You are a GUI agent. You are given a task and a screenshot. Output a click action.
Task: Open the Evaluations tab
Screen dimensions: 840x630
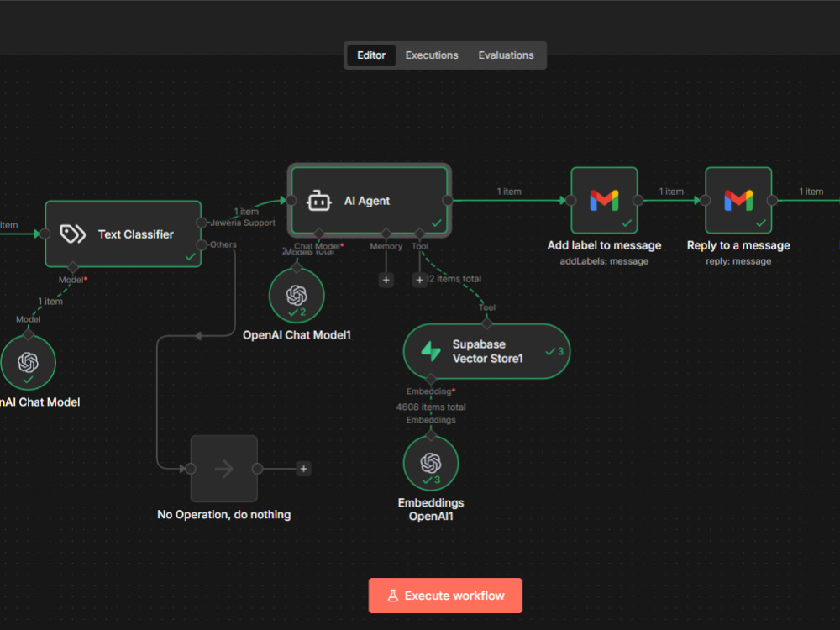pos(506,55)
